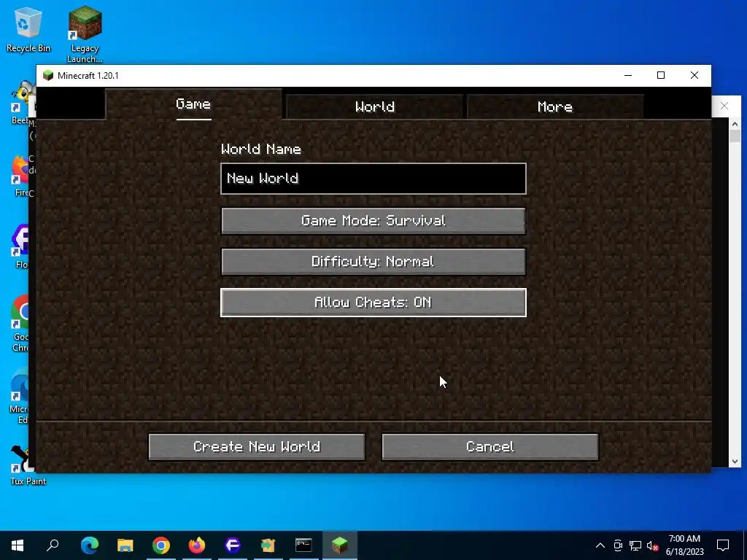Click the World Name text field

tap(373, 179)
